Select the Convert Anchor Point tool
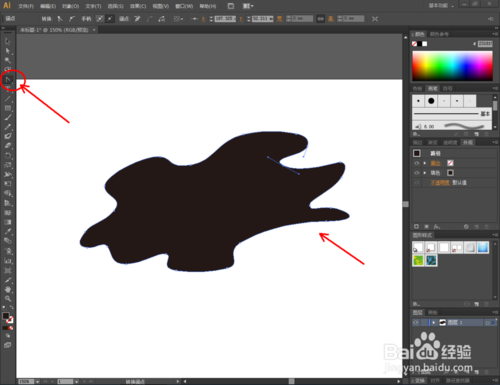The width and height of the screenshot is (500, 385). (8, 79)
